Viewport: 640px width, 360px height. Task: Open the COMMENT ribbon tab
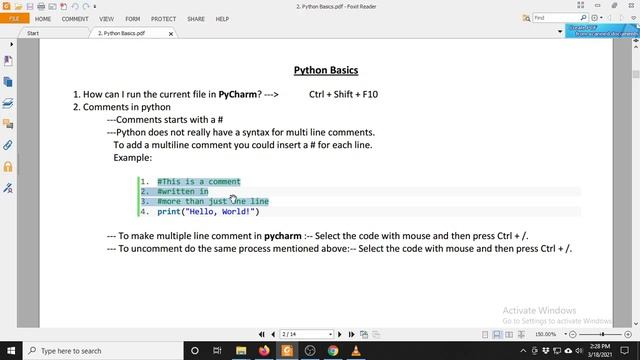pos(75,19)
